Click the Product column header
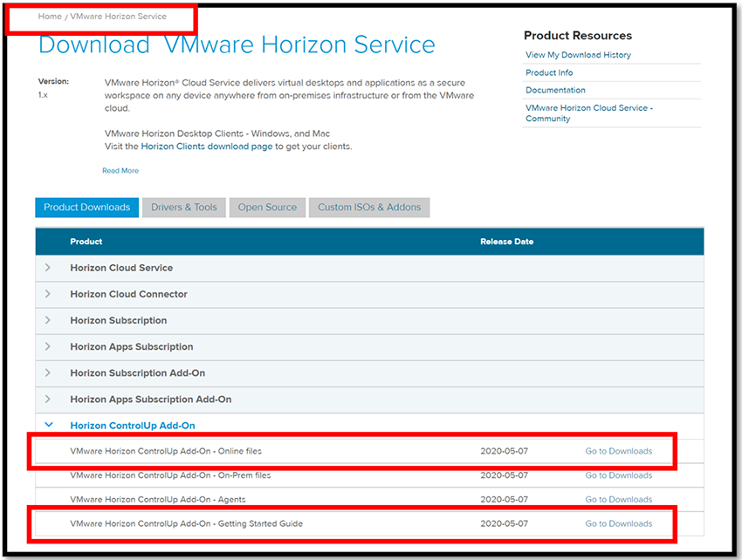This screenshot has width=742, height=560. 86,242
